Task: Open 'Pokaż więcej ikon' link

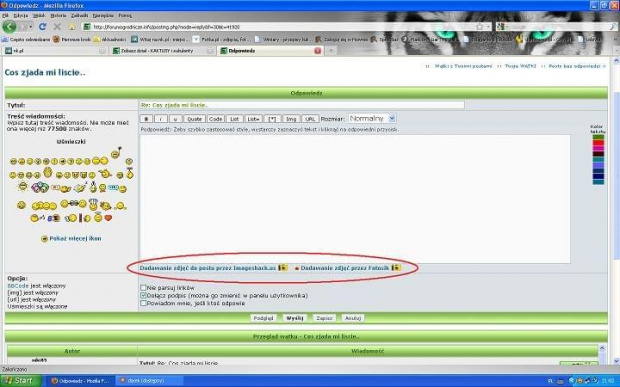Action: point(75,238)
